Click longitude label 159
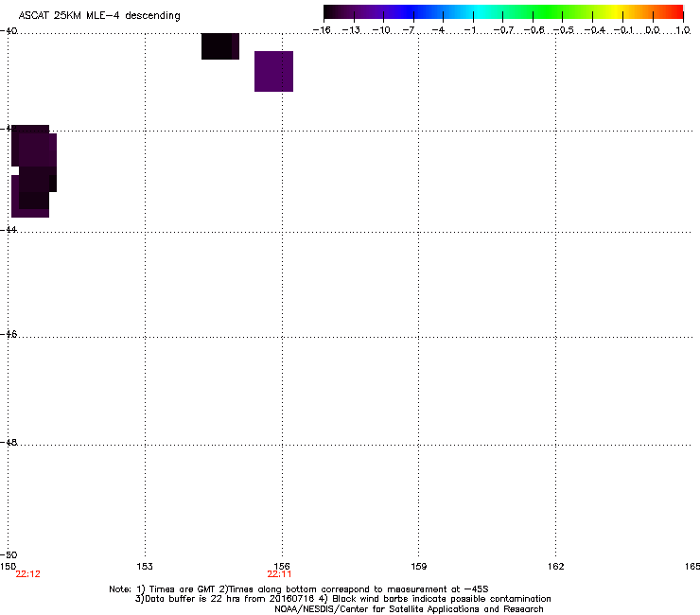The image size is (700, 615). tap(418, 567)
